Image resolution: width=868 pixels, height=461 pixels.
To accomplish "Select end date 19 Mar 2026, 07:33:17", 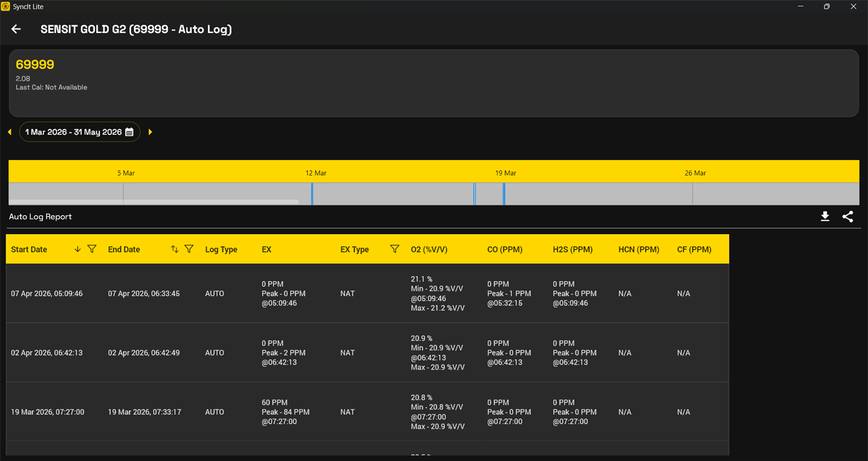I will (x=145, y=412).
